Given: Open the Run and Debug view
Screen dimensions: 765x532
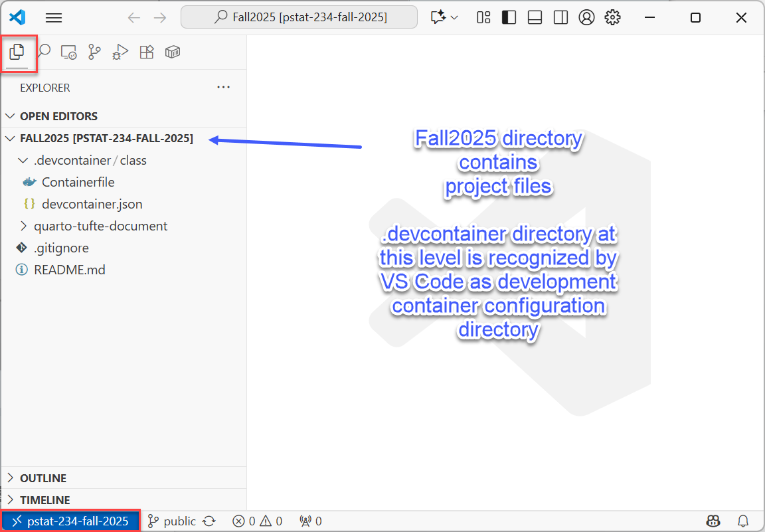Looking at the screenshot, I should [x=120, y=52].
